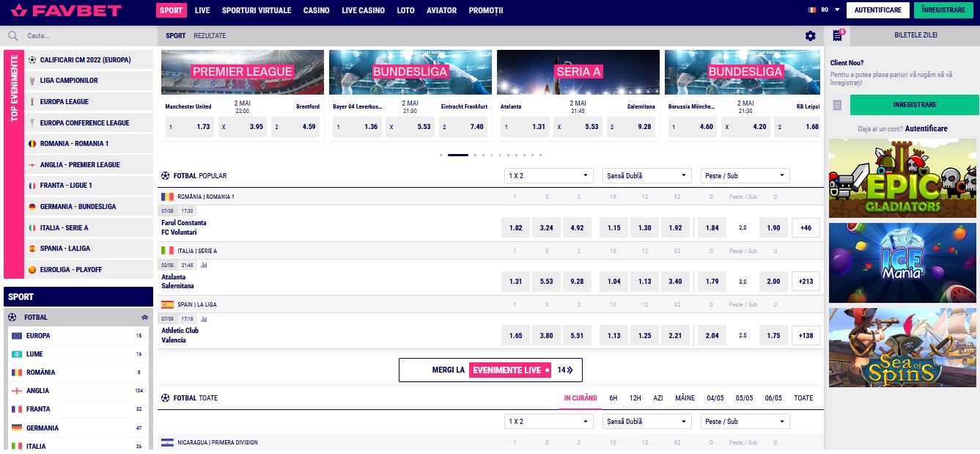Expand +138 markets for Athletic Club match
This screenshot has height=454, width=980.
click(x=806, y=336)
